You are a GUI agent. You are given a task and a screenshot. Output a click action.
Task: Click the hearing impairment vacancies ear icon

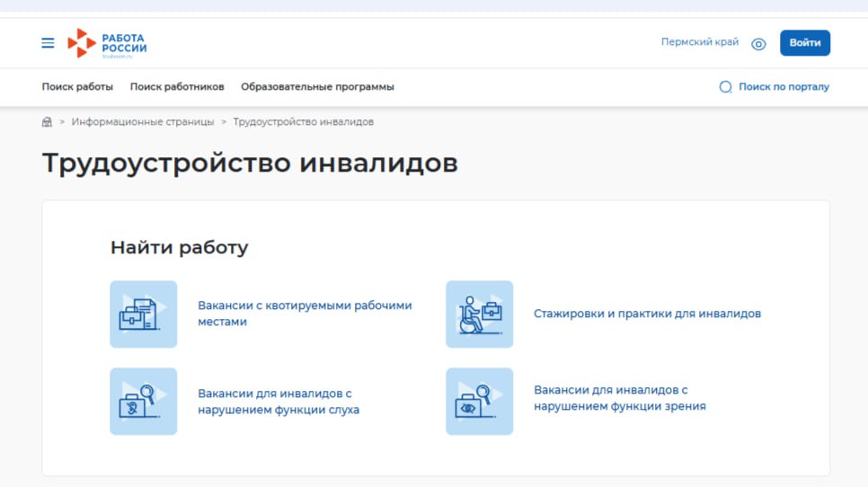click(144, 402)
